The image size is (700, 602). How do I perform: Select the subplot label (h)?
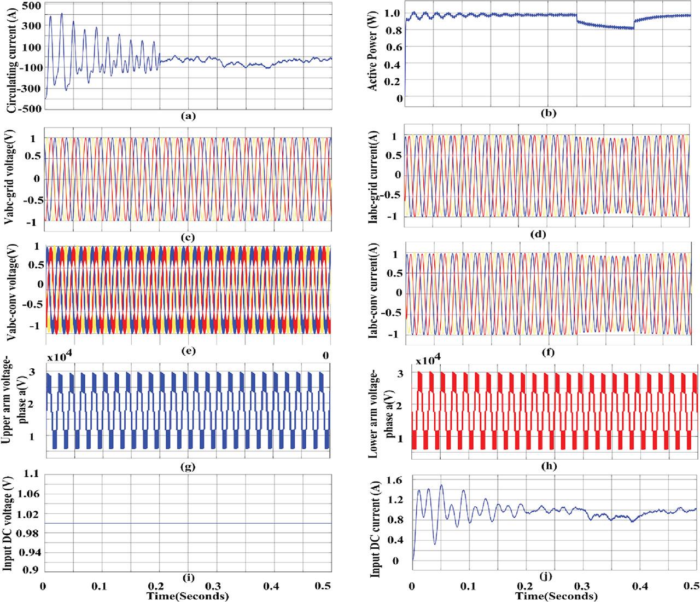click(548, 466)
